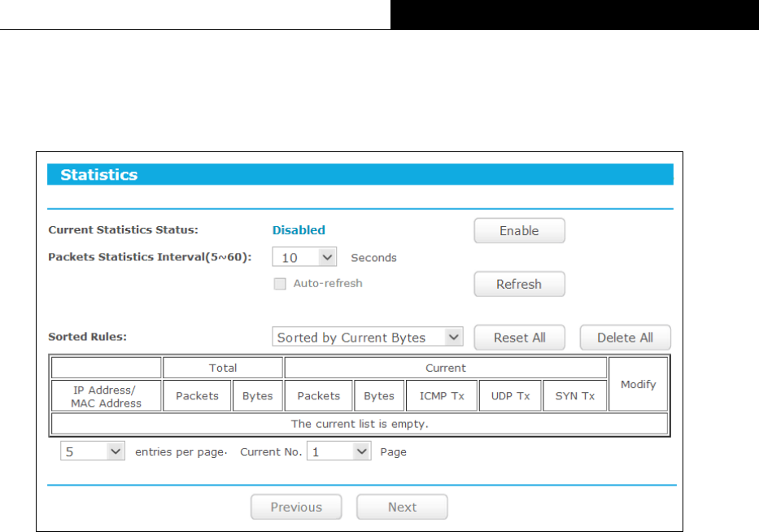Screen dimensions: 759x532
Task: Open the entries per page dropdown
Action: click(93, 451)
